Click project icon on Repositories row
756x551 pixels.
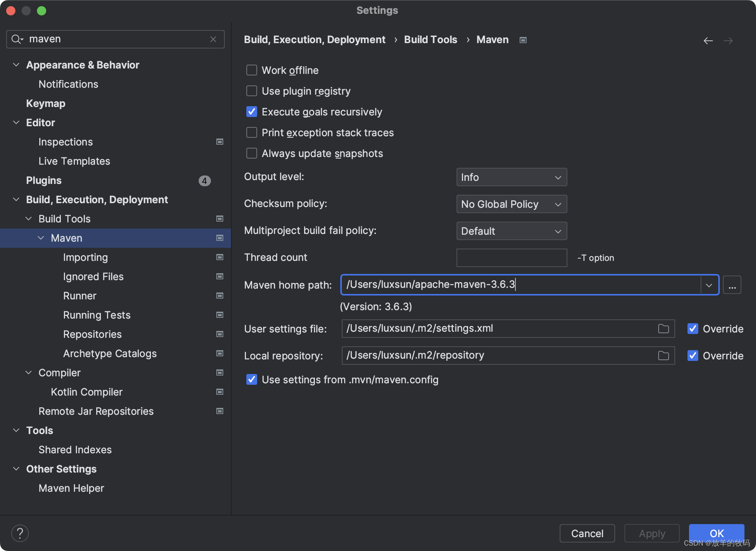click(x=220, y=334)
